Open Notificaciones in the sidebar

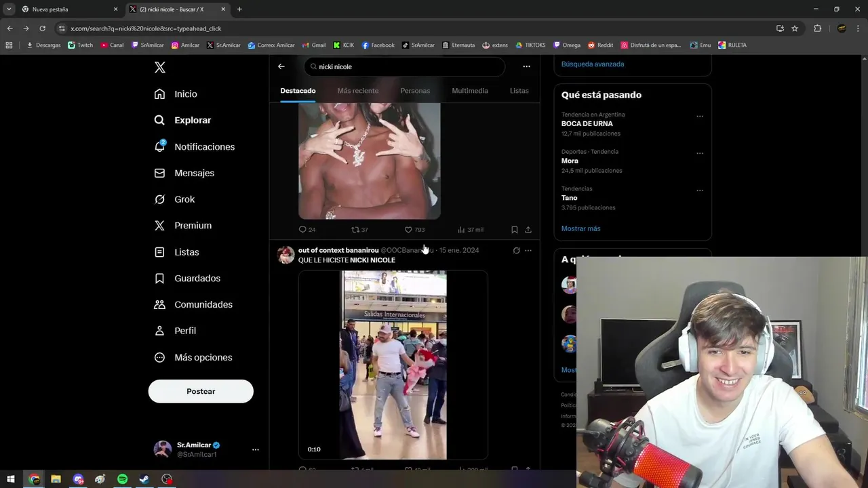pyautogui.click(x=194, y=146)
